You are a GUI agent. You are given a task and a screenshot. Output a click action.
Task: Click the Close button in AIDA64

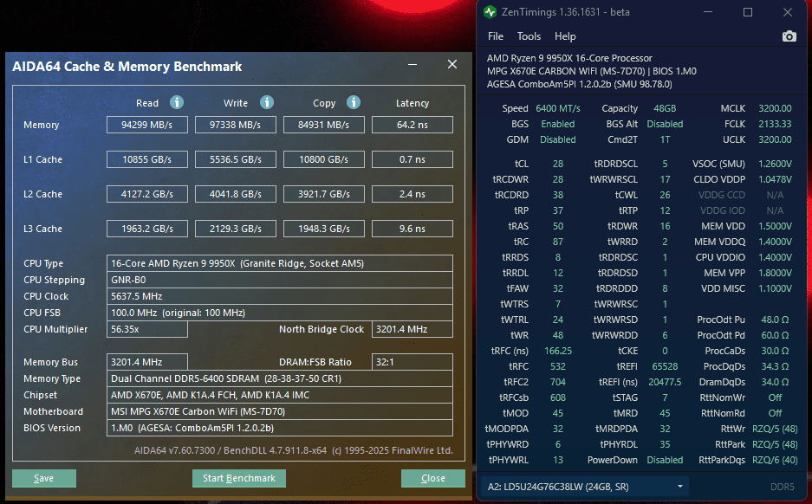(433, 478)
